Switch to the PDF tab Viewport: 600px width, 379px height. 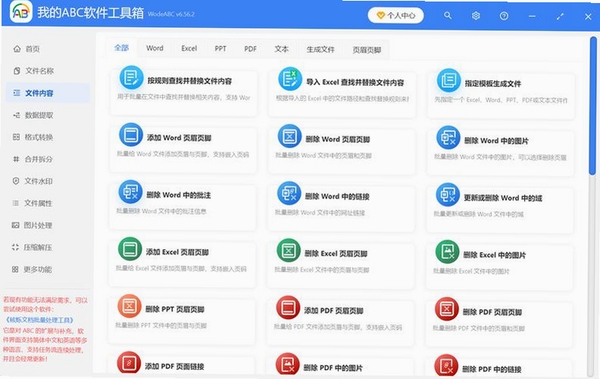250,49
